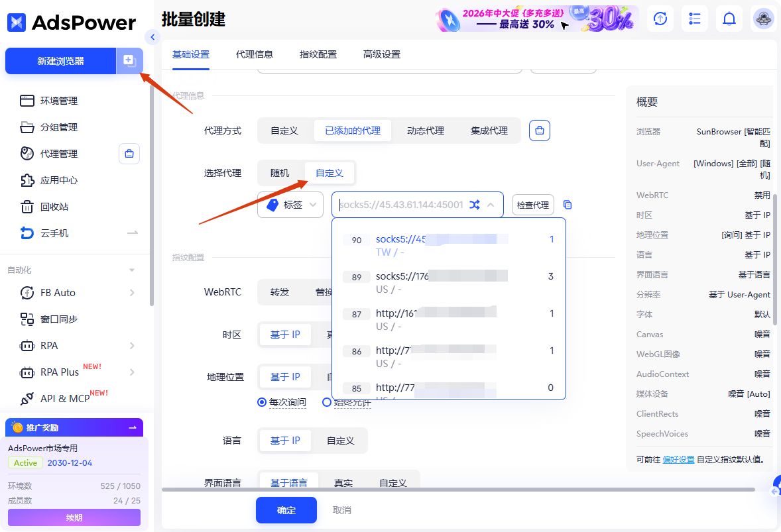
Task: Open the task list icon in the top bar
Action: coord(694,19)
